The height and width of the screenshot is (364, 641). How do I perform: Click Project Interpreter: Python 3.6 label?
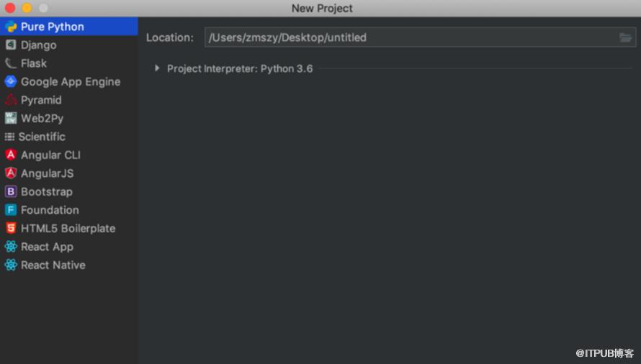pos(240,68)
